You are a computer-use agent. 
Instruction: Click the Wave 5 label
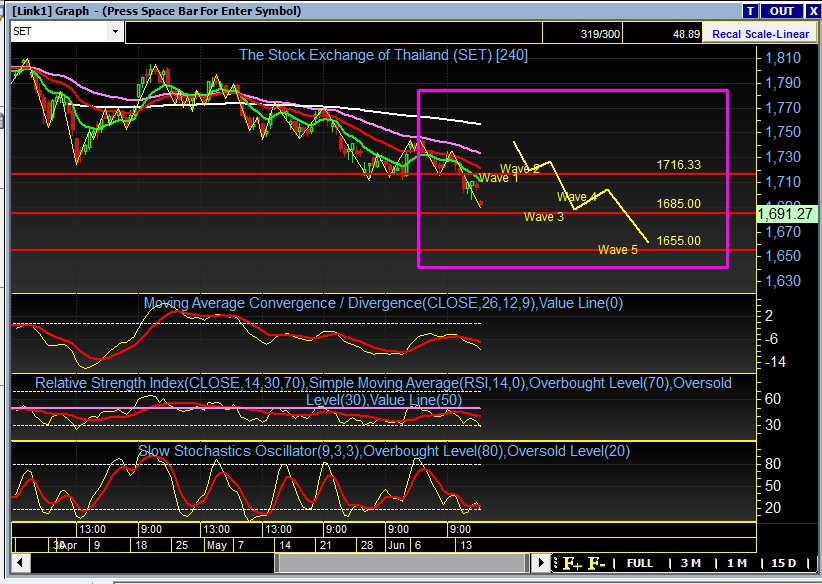(618, 250)
